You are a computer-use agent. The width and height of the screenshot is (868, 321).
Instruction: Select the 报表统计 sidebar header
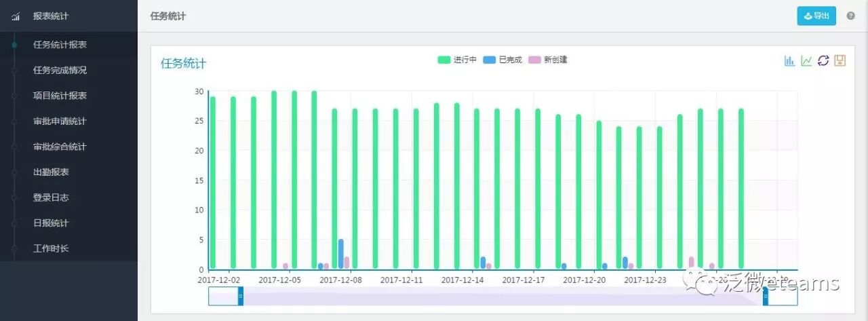[x=68, y=16]
